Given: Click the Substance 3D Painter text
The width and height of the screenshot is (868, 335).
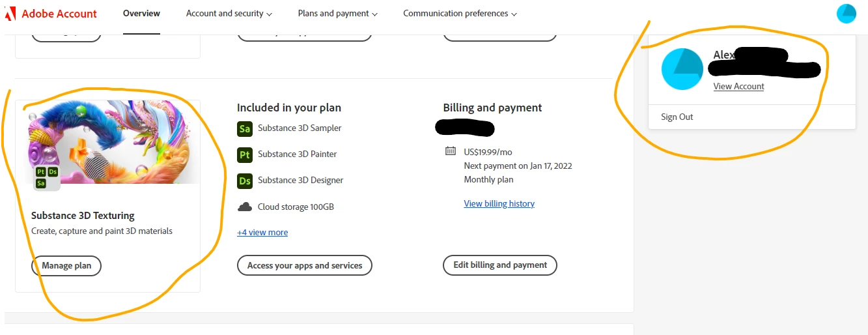Looking at the screenshot, I should (298, 154).
